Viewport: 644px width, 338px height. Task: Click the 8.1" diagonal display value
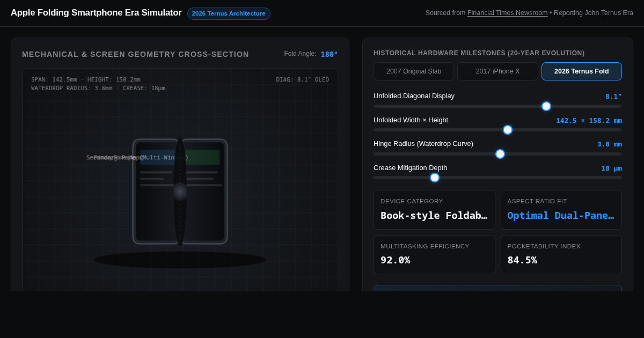click(613, 97)
